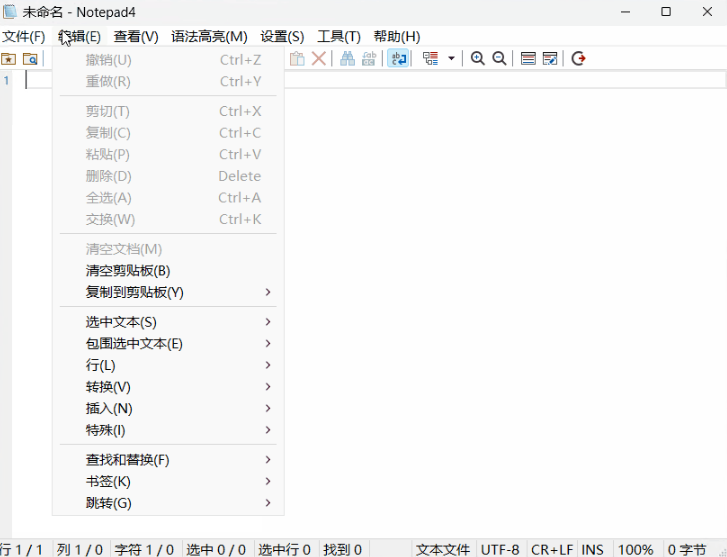Click line number 1 in the margin
This screenshot has height=557, width=727.
(6, 80)
